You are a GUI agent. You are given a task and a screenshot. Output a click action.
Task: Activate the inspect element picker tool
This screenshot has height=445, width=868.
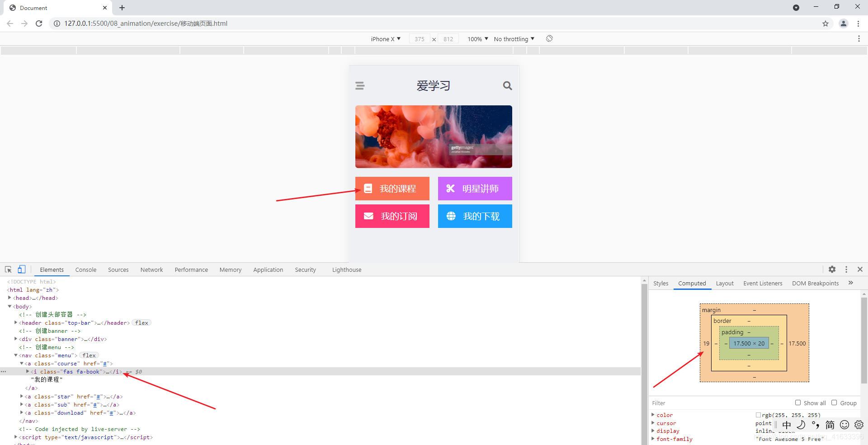coord(8,270)
